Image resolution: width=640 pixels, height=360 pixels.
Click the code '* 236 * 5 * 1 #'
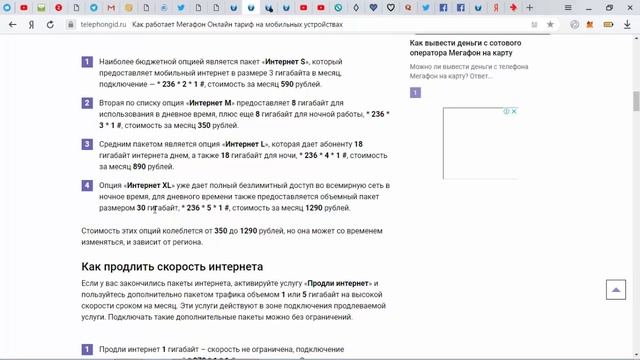tap(205, 208)
